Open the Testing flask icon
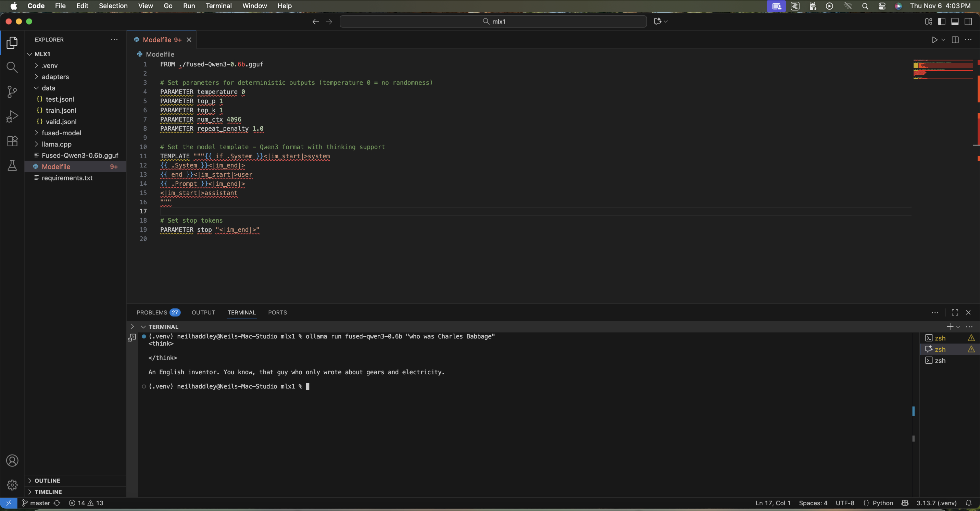Screen dimensions: 980x511 point(12,165)
